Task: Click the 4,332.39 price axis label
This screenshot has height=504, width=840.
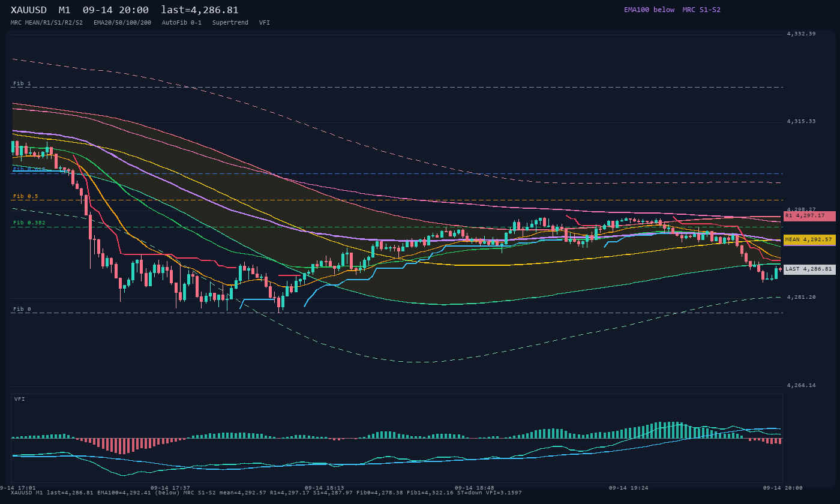Action: [801, 34]
